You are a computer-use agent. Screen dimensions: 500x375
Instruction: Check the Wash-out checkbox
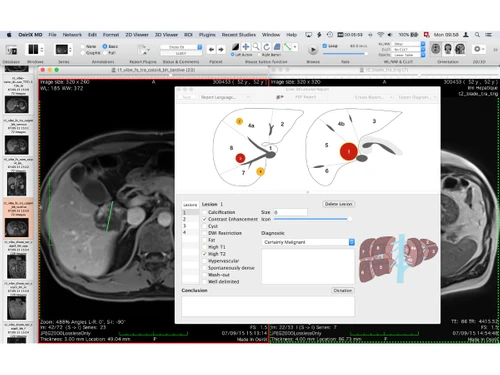pyautogui.click(x=204, y=275)
